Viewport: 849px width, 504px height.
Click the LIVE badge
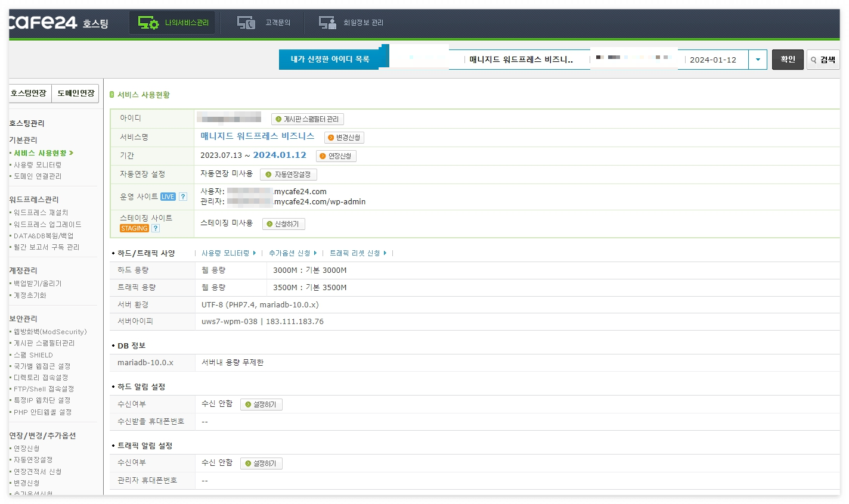tap(168, 197)
